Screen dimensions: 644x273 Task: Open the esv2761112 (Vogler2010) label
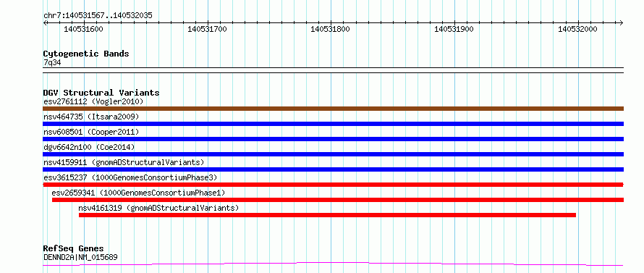[93, 101]
